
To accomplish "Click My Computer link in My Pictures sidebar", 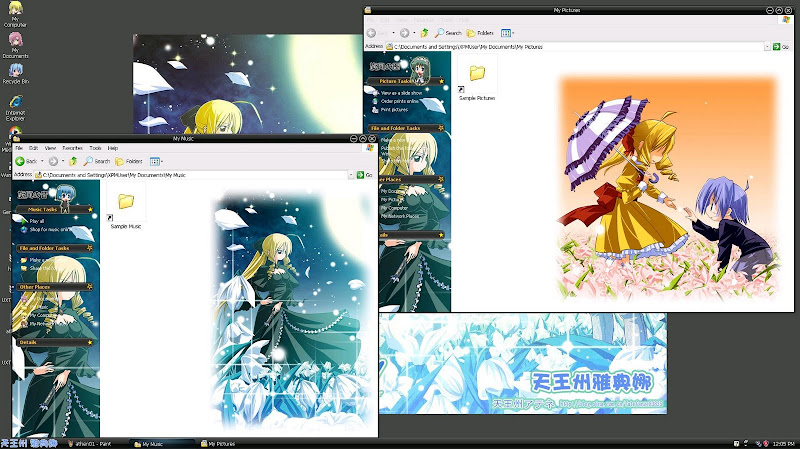I will click(394, 208).
